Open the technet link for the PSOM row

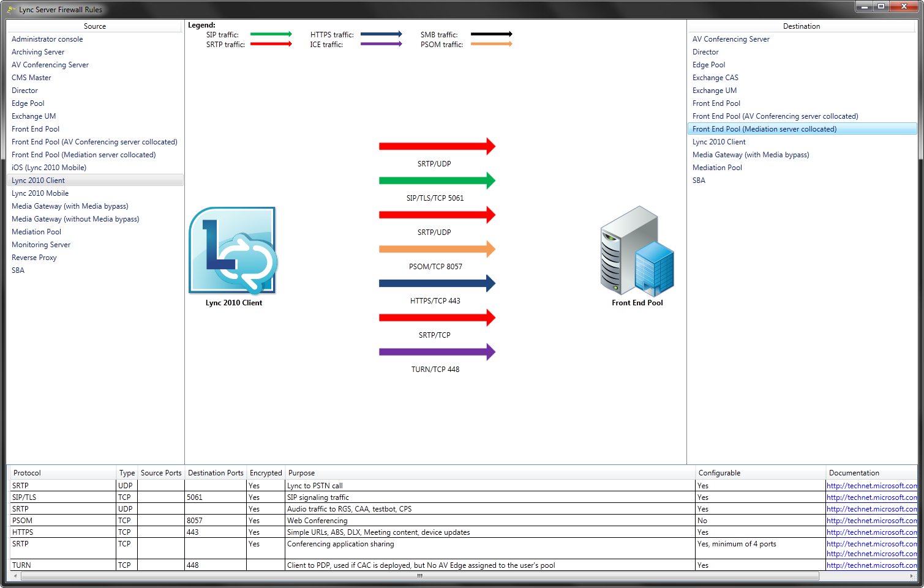coord(871,521)
